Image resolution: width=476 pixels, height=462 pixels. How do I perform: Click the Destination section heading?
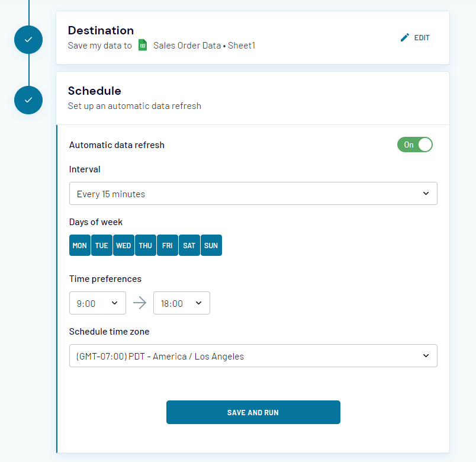click(101, 30)
